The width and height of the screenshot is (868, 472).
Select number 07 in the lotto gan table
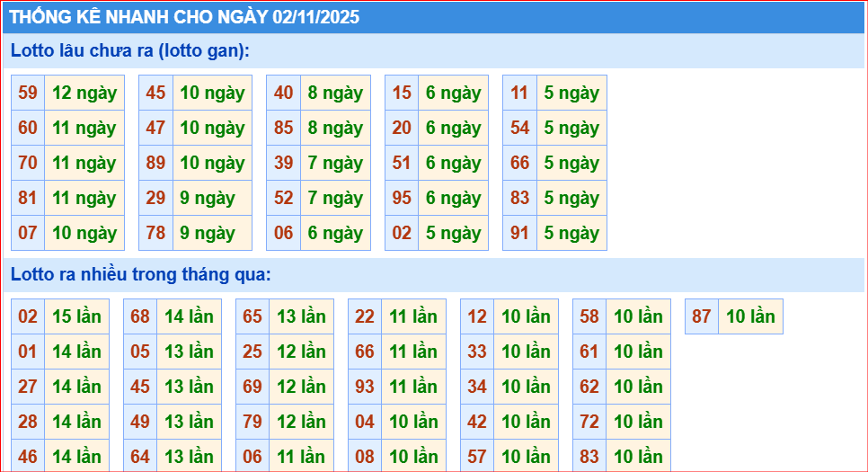click(28, 233)
